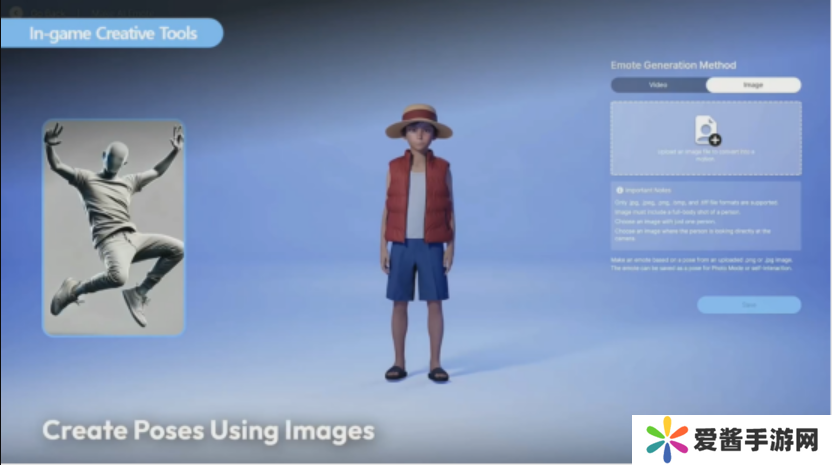Switch to the Video tab
The image size is (832, 465).
pos(658,85)
